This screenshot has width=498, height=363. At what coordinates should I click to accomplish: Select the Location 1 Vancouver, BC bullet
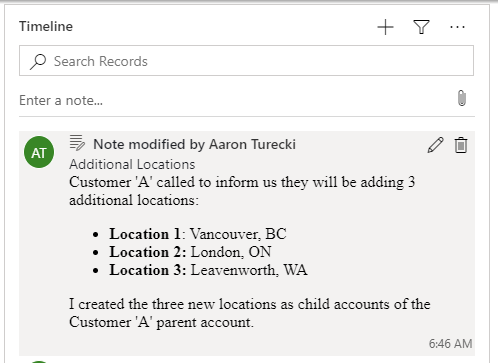(198, 234)
